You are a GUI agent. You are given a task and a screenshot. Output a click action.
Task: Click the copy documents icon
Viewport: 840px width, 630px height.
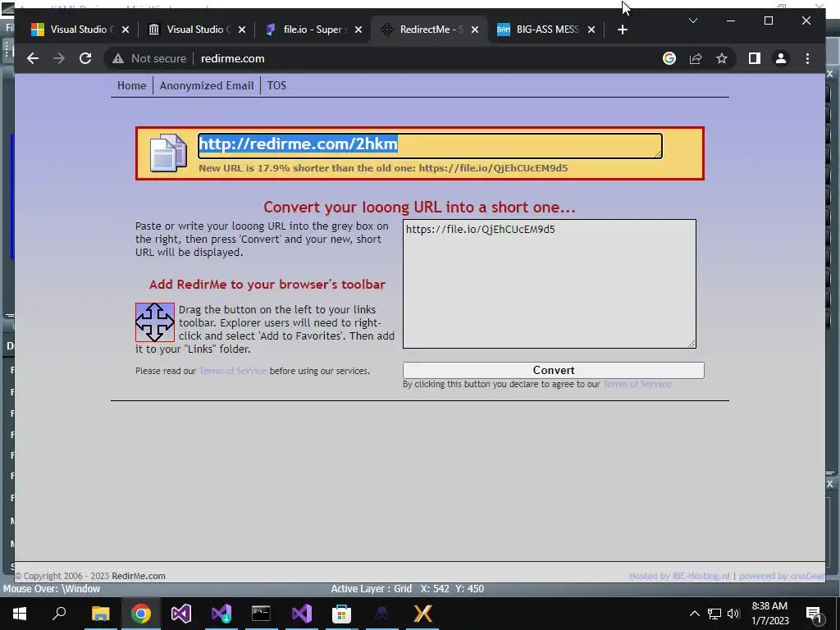coord(168,153)
